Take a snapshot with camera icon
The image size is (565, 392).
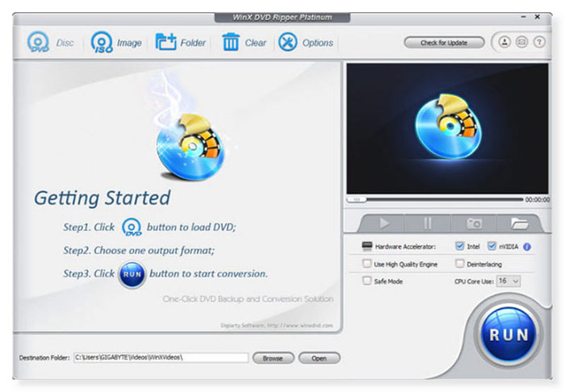(474, 223)
